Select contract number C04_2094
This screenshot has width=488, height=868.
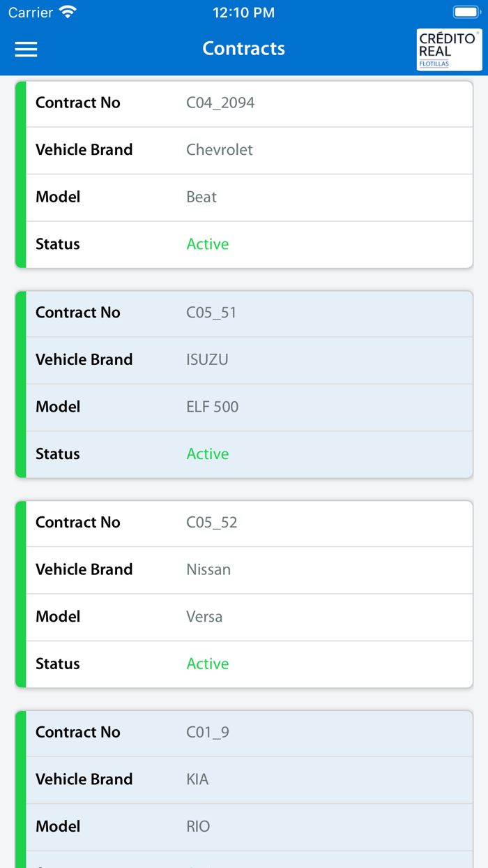(220, 103)
